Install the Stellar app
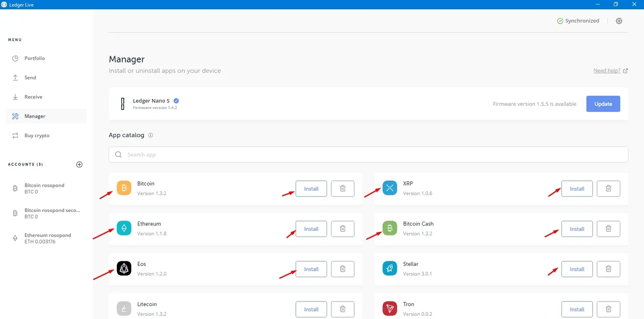 [x=577, y=269]
